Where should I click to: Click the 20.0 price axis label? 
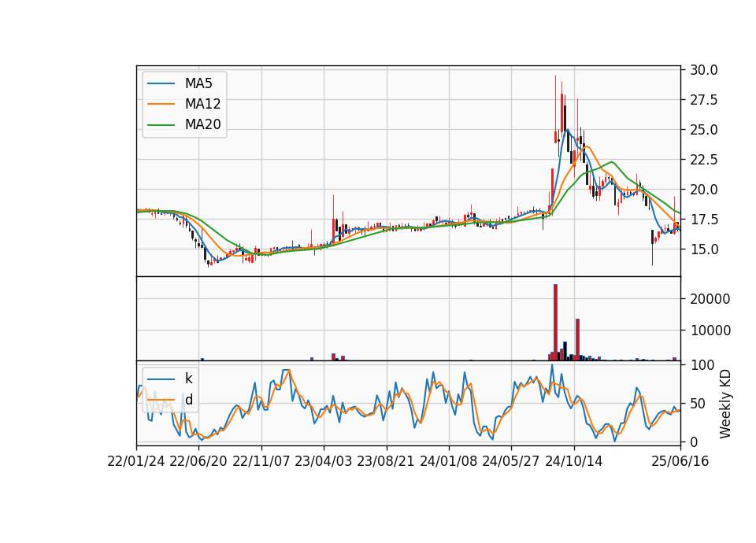703,190
